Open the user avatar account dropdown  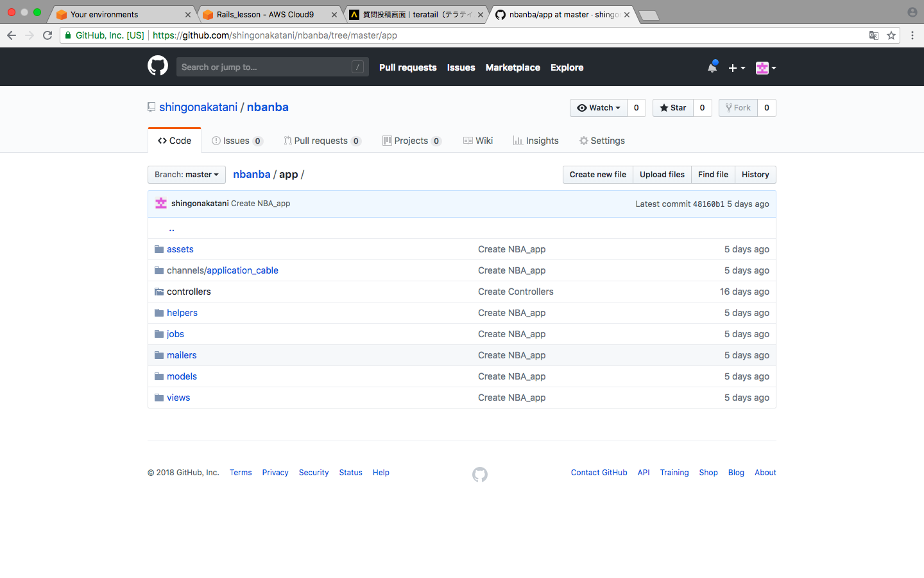pyautogui.click(x=766, y=67)
